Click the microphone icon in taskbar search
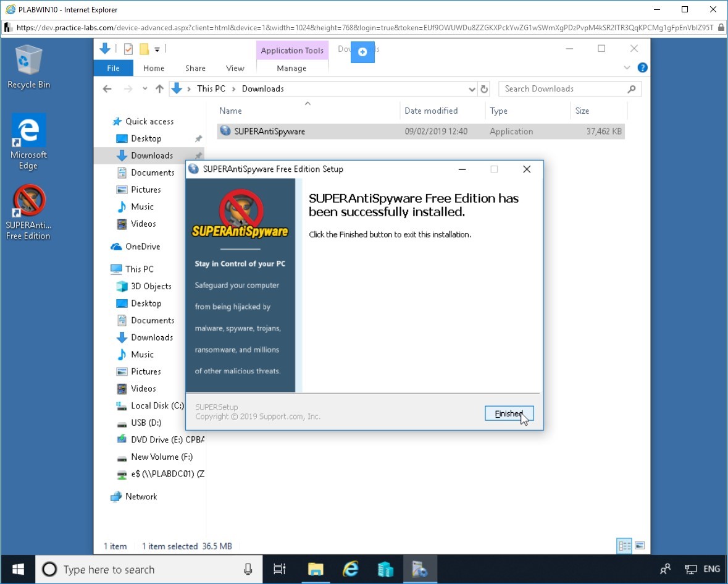Screen dimensions: 728x584 [248, 569]
